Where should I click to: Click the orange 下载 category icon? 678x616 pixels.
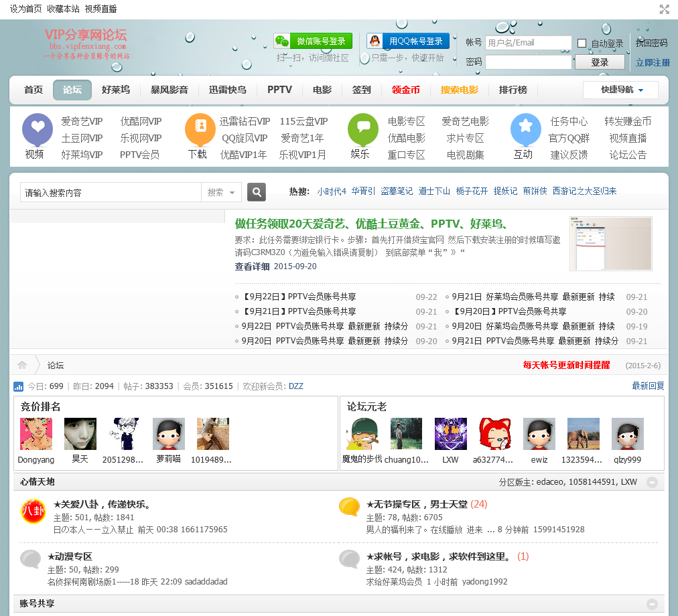click(200, 129)
